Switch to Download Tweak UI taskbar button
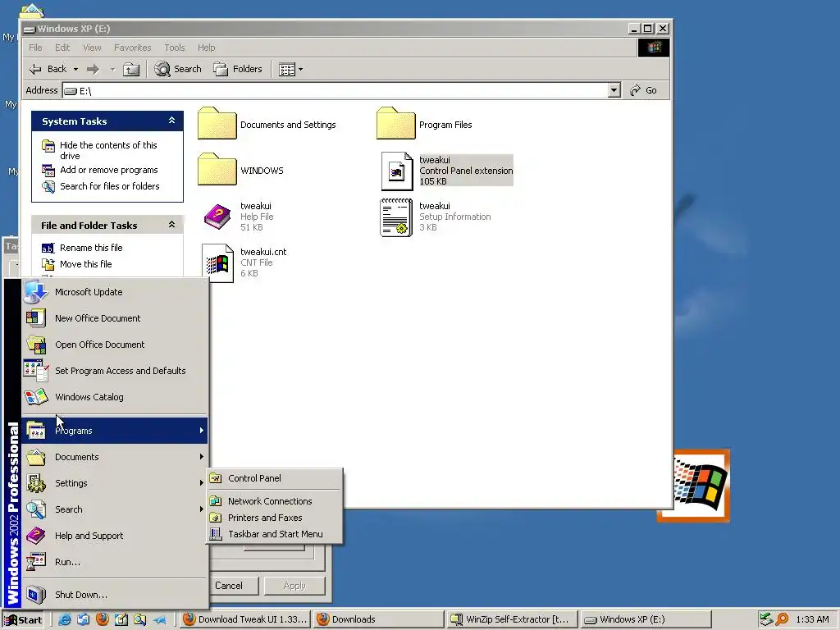This screenshot has height=630, width=840. (244, 619)
